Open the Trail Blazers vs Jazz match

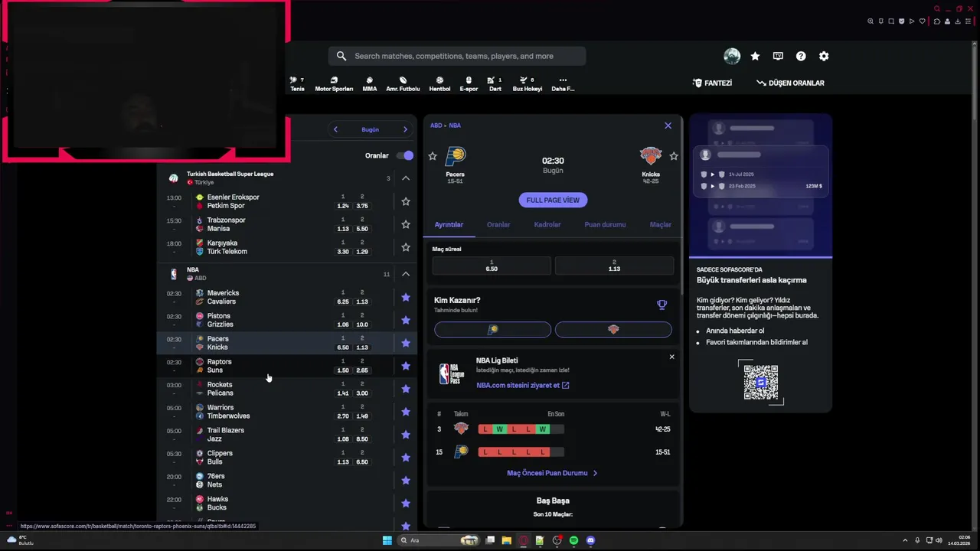[x=287, y=435]
